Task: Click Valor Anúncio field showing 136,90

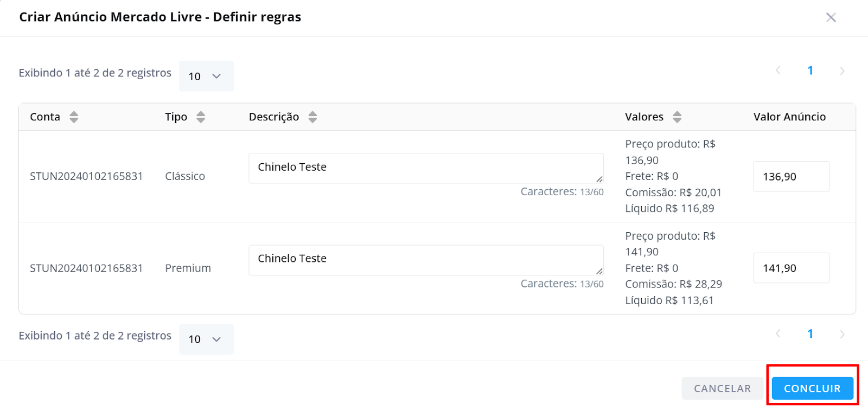Action: pos(792,176)
